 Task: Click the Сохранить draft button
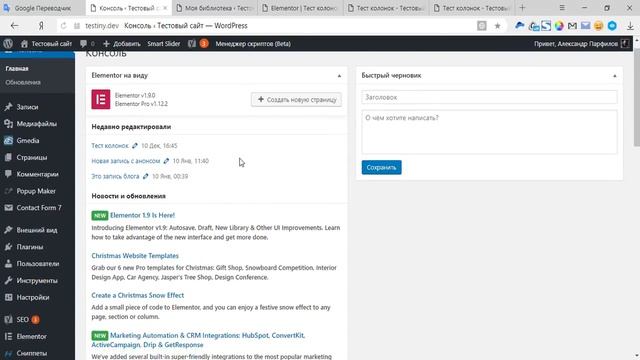(x=381, y=167)
